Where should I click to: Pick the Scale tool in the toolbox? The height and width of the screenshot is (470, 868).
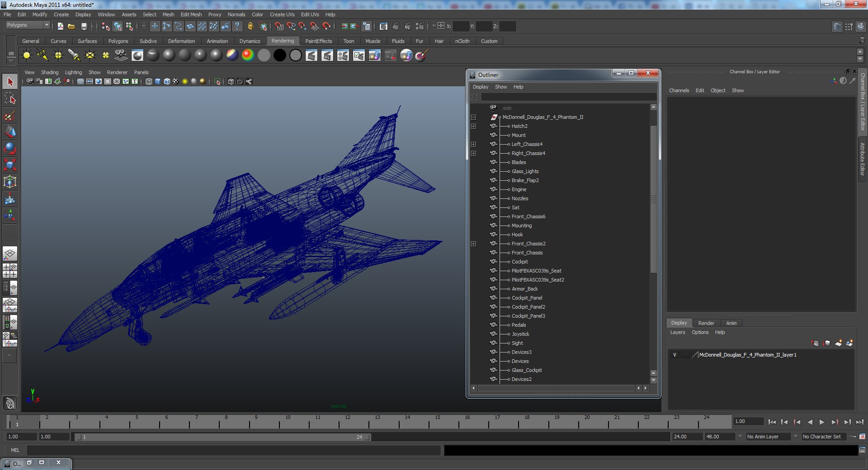(10, 165)
